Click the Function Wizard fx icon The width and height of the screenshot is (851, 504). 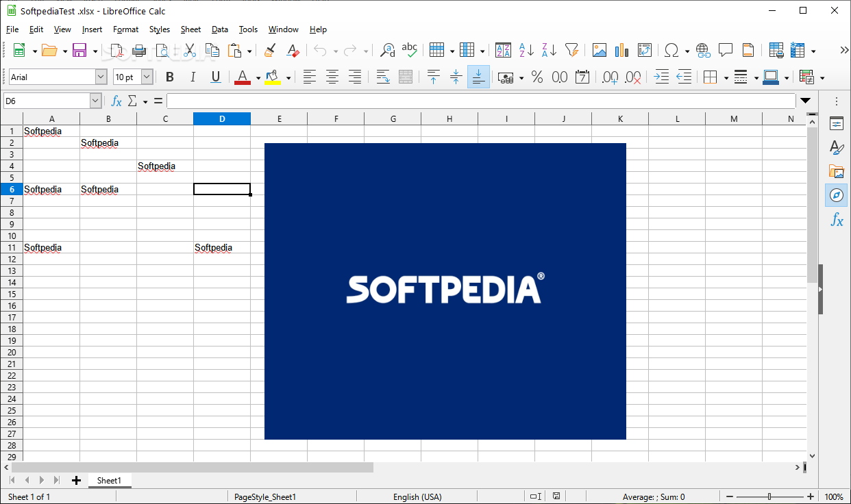coord(116,101)
